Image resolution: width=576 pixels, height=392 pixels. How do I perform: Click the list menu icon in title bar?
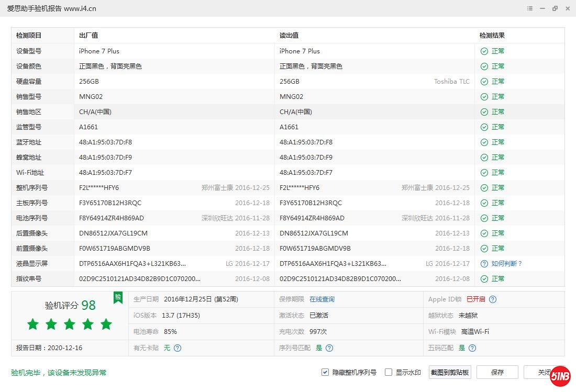(530, 8)
